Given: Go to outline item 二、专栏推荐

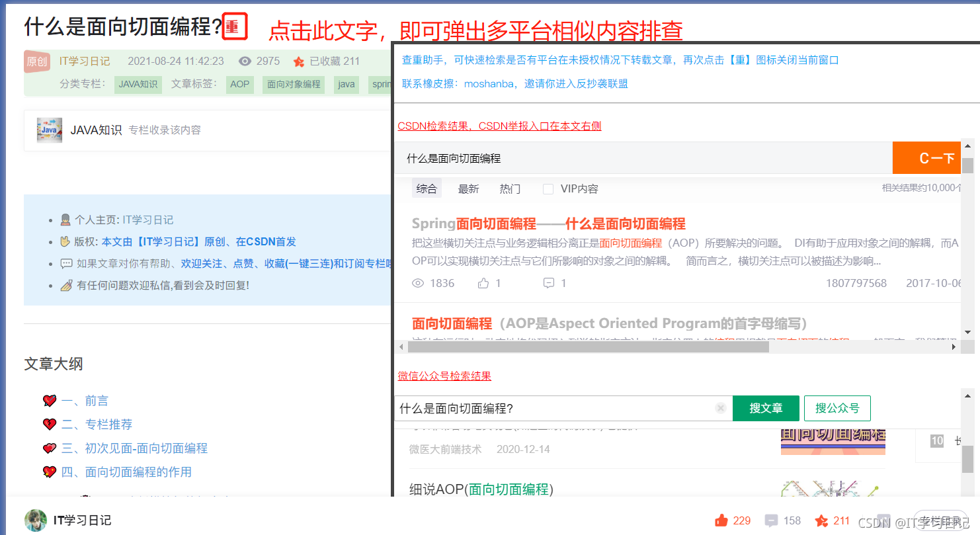Looking at the screenshot, I should click(97, 425).
